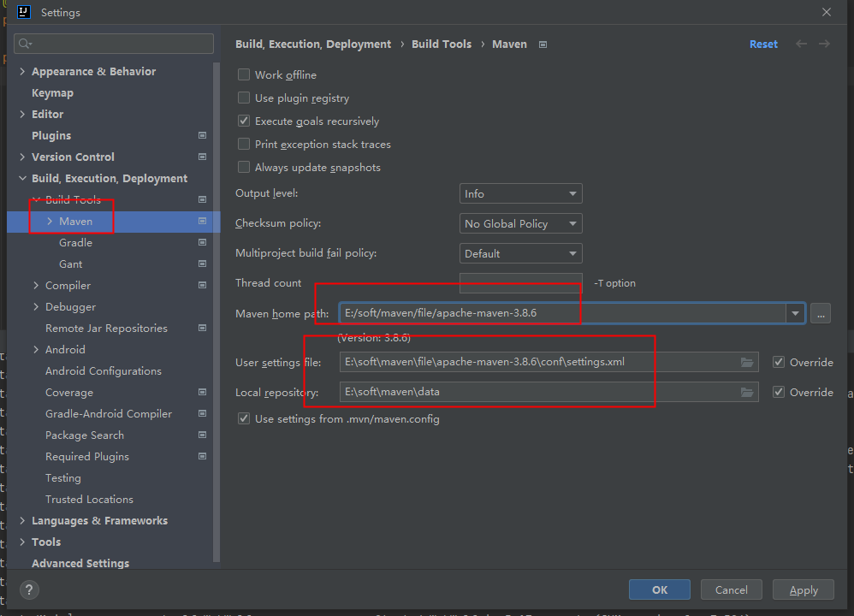Open Android Configurations settings
The height and width of the screenshot is (616, 854).
click(x=104, y=371)
